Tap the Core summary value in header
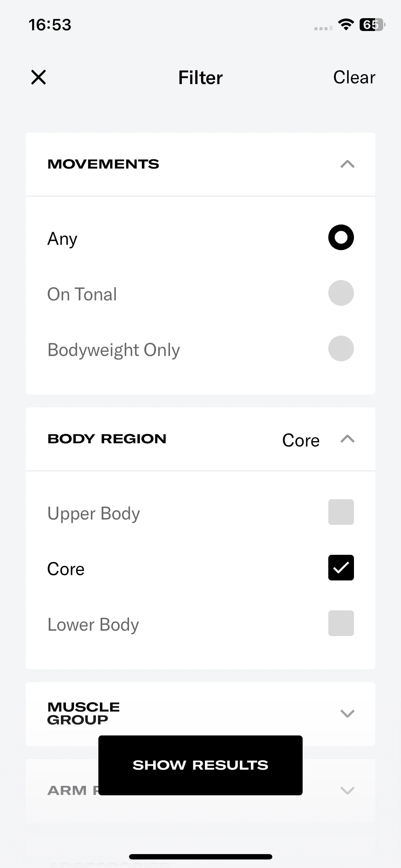This screenshot has width=401, height=868. [x=301, y=440]
